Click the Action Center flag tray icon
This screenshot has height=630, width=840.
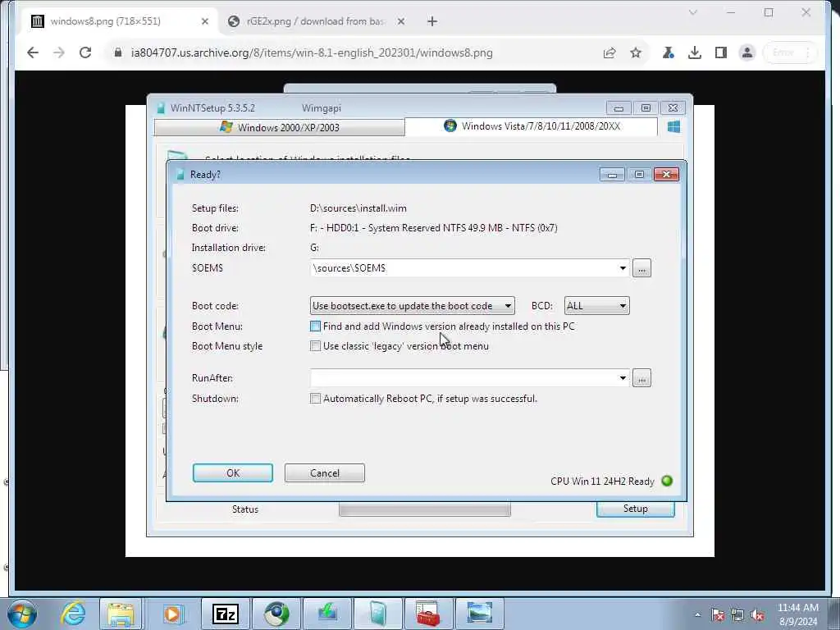(718, 615)
